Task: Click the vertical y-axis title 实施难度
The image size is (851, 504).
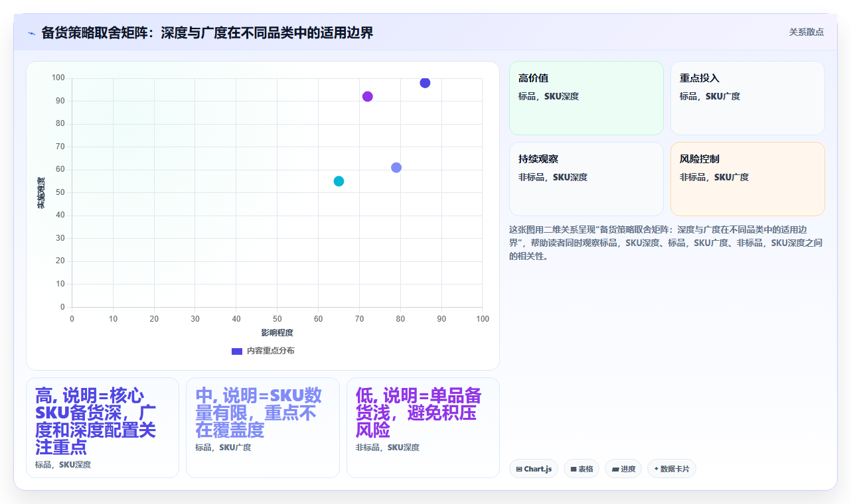Action: pos(40,193)
